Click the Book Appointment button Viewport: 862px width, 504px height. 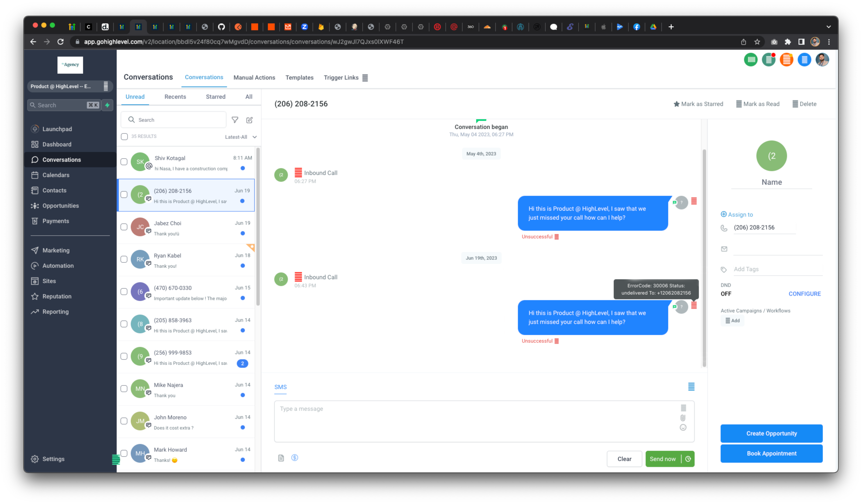click(771, 453)
